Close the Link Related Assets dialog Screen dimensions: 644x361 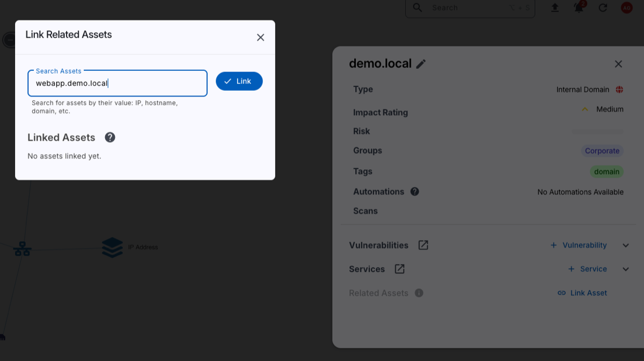[260, 37]
